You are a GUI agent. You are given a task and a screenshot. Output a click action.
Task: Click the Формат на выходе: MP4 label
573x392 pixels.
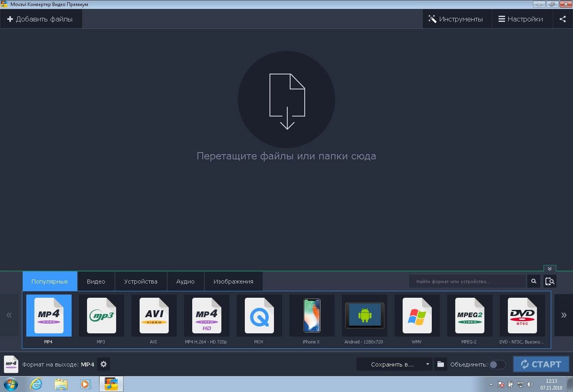[x=58, y=364]
